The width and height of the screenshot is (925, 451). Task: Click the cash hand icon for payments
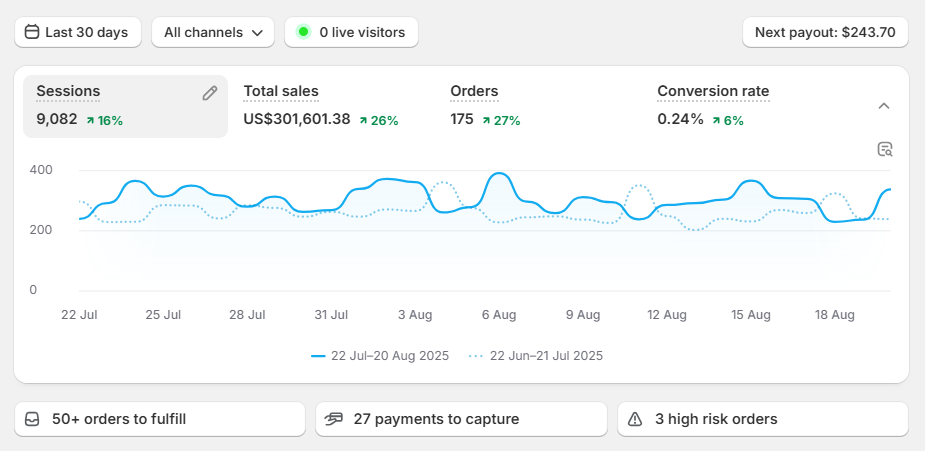pyautogui.click(x=334, y=419)
